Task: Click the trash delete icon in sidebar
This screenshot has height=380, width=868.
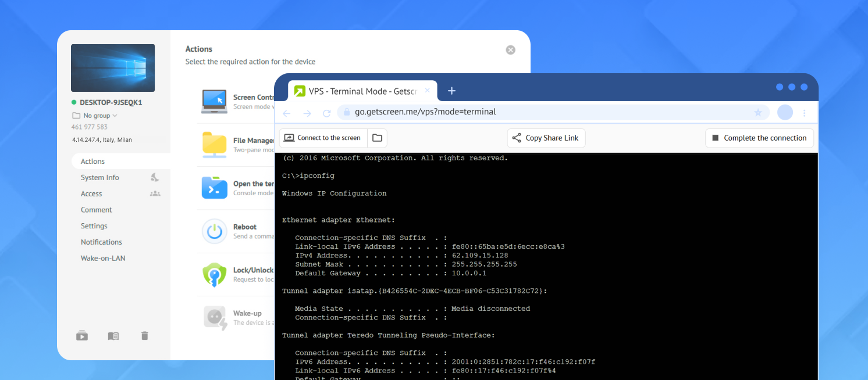Action: coord(145,336)
